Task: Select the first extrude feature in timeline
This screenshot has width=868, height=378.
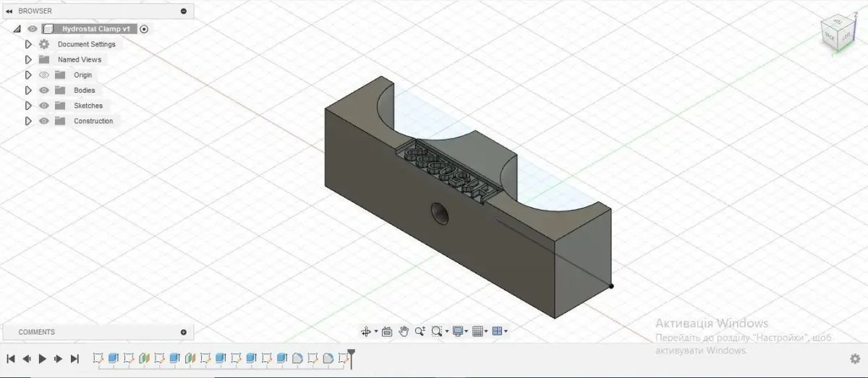Action: 113,358
